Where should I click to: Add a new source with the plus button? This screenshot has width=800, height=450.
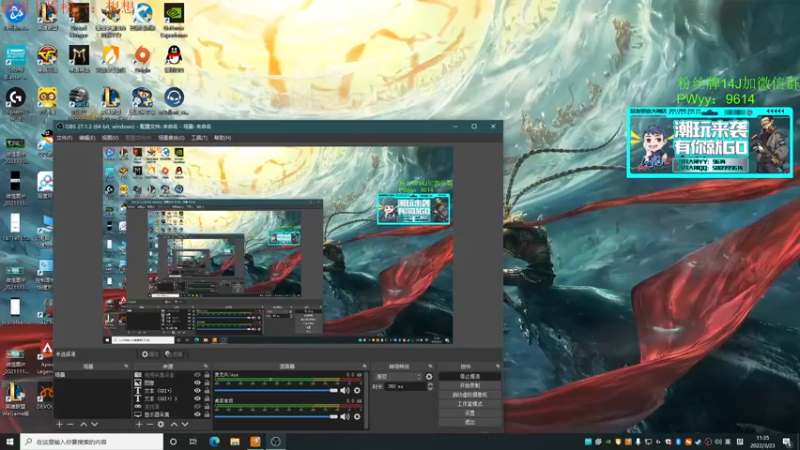[139, 424]
